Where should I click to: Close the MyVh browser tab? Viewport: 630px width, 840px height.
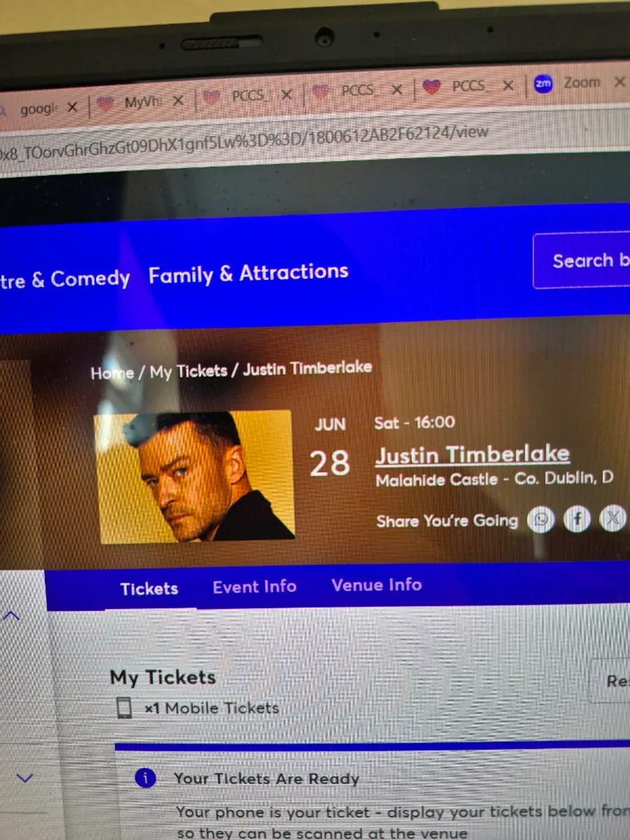click(178, 101)
